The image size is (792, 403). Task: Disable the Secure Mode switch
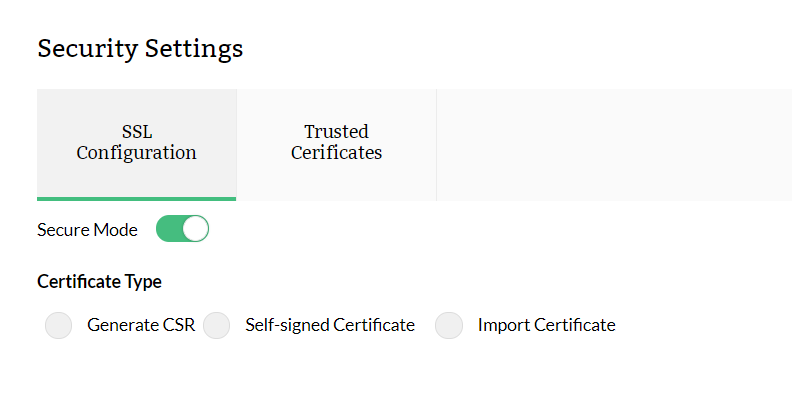(182, 229)
